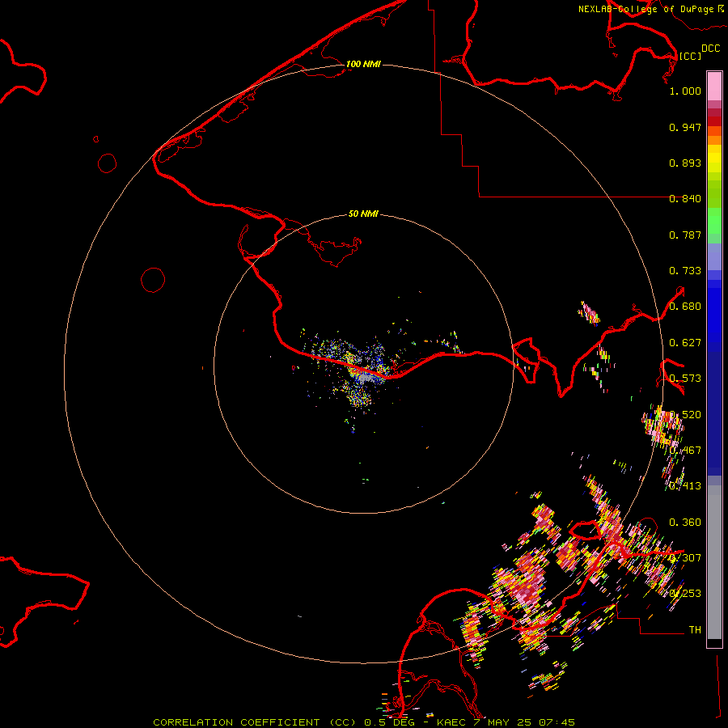Click the 50 NMI range ring label
The width and height of the screenshot is (728, 728).
[x=363, y=214]
